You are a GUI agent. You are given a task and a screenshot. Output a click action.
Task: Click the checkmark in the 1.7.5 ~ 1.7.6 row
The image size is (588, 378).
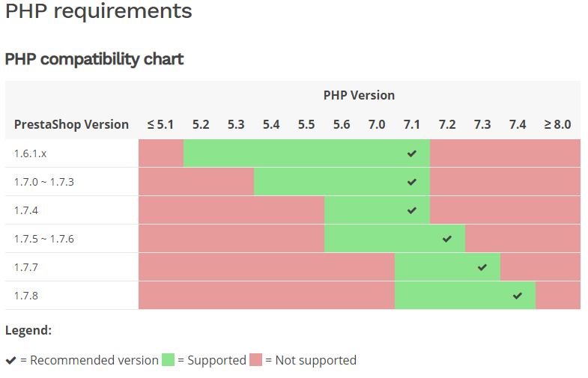click(x=447, y=239)
